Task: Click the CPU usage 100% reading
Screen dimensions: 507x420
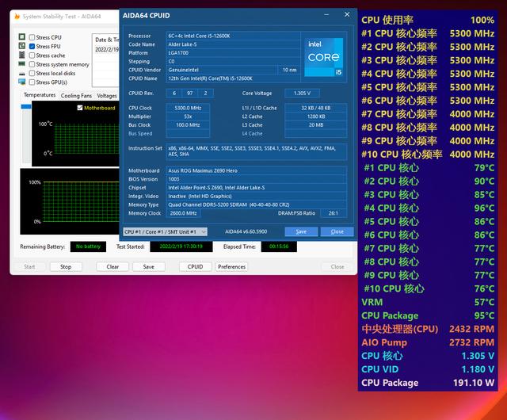Action: click(x=428, y=20)
